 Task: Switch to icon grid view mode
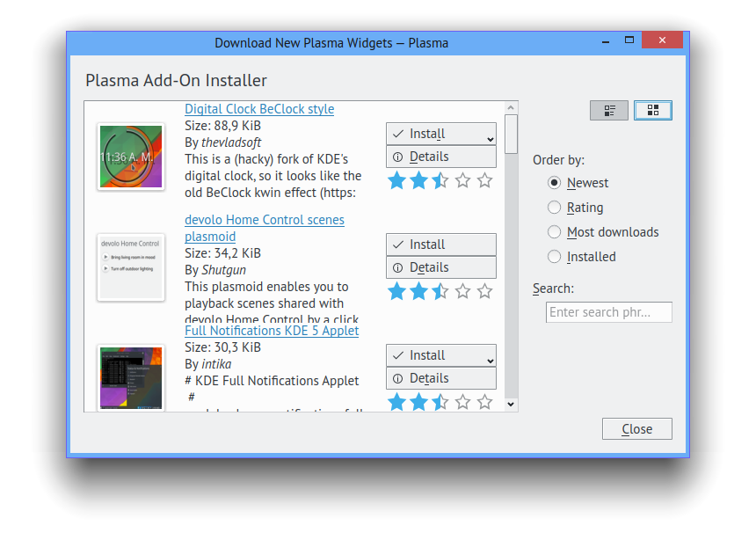tap(653, 111)
